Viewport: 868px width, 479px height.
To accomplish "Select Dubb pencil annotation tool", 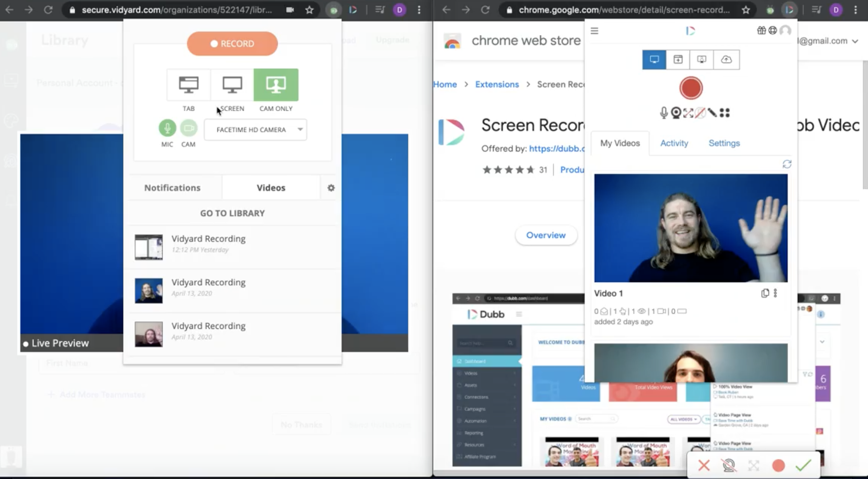I will [712, 113].
